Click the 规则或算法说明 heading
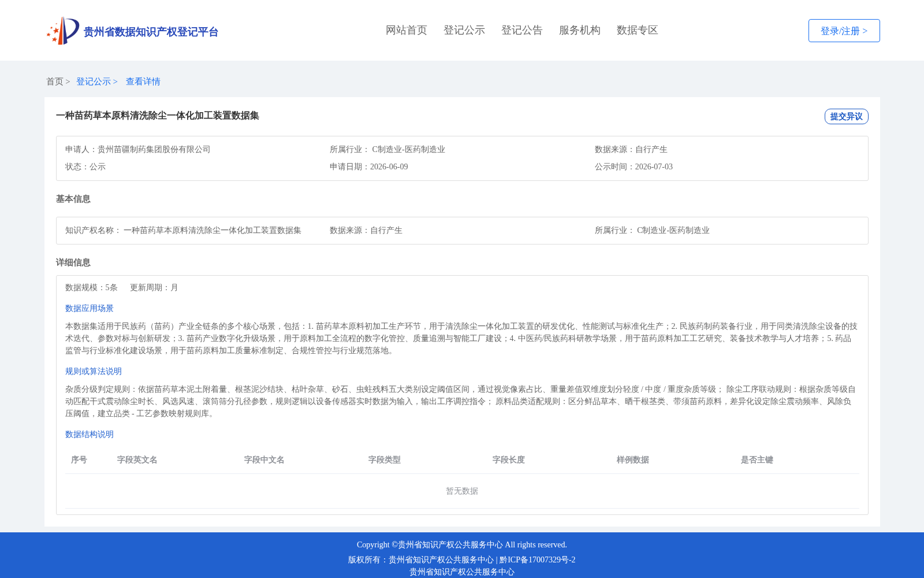 (94, 371)
